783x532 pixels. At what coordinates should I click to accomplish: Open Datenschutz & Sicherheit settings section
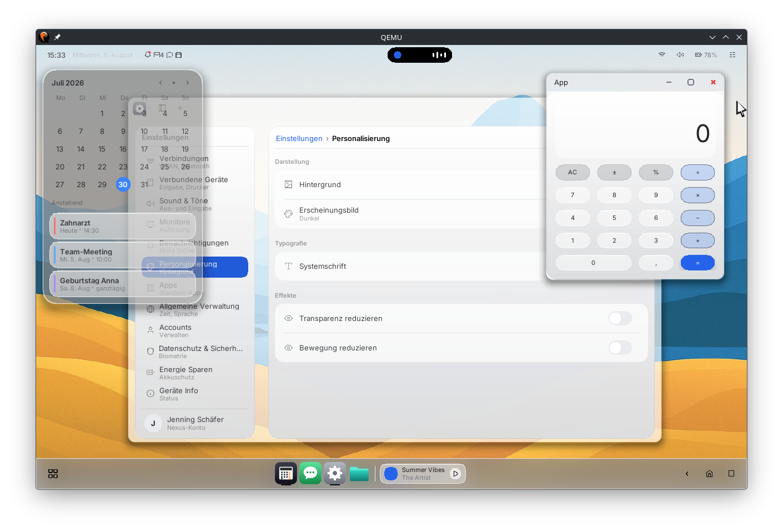[195, 352]
